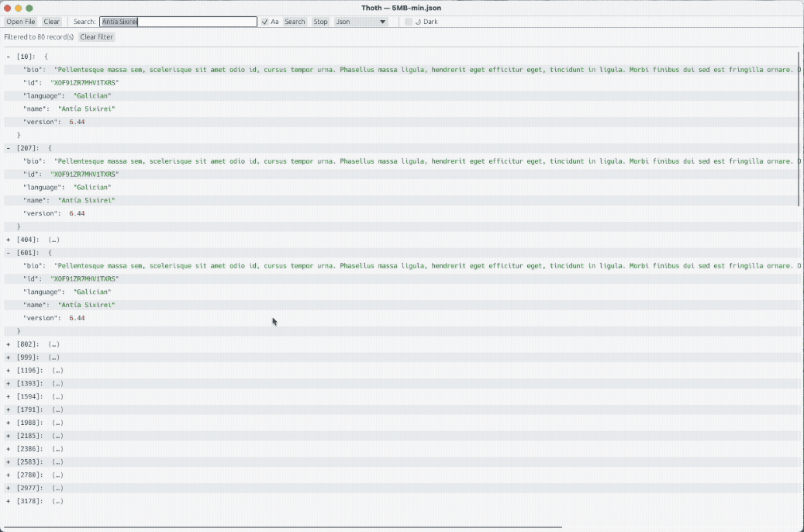Open the Json format dropdown

[x=361, y=22]
